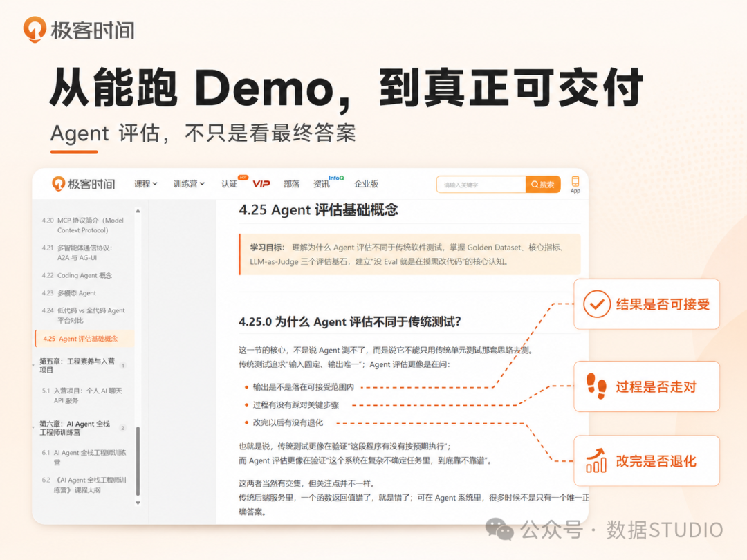Click bullet text 过程有没有踩对关键步骤
Screen dimensions: 747x560
point(295,405)
